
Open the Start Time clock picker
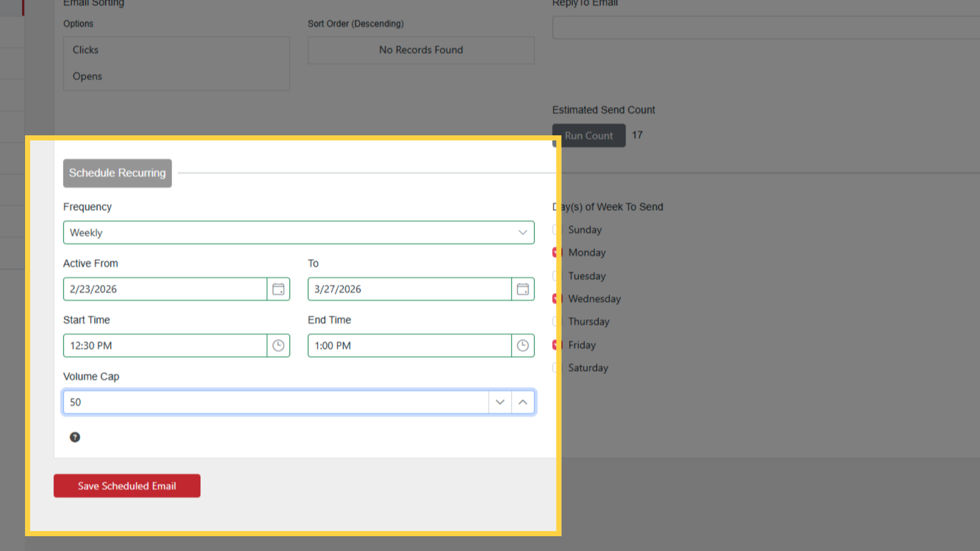tap(278, 346)
